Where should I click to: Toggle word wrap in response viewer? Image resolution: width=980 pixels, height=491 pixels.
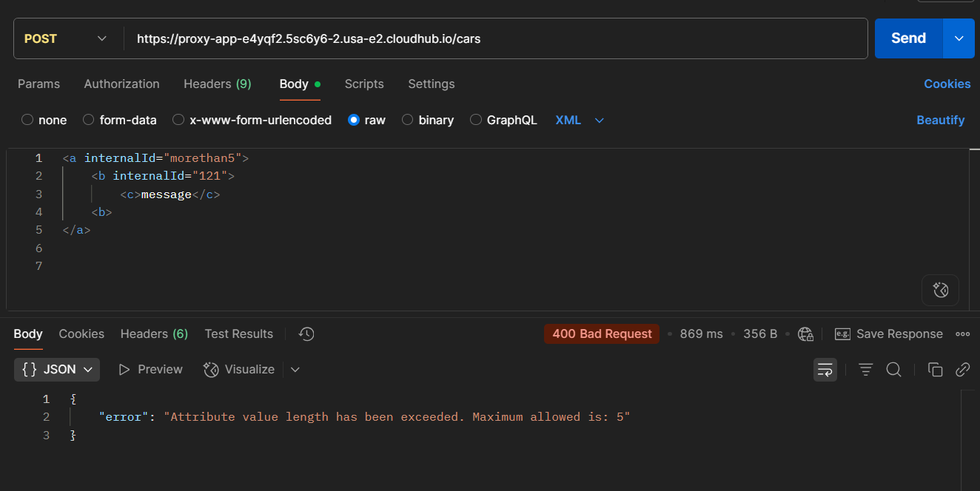tap(825, 370)
